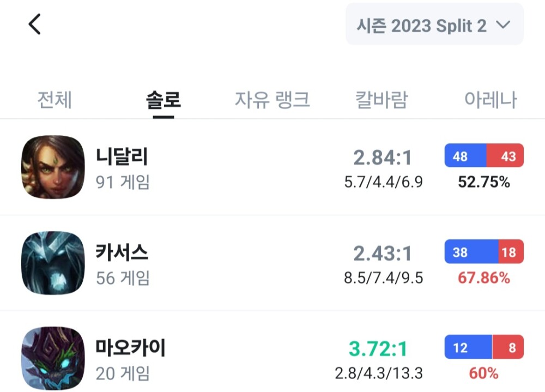Viewport: 545px width, 392px height.
Task: Open the 자유 랭크 tab
Action: point(272,100)
